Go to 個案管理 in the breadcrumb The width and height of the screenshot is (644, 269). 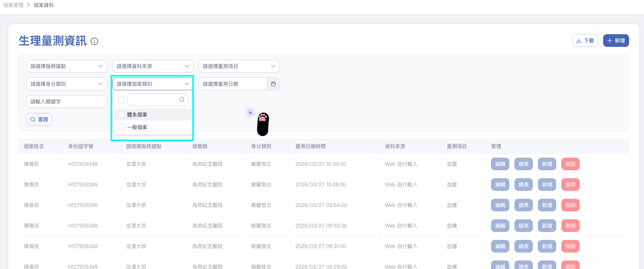[x=13, y=5]
